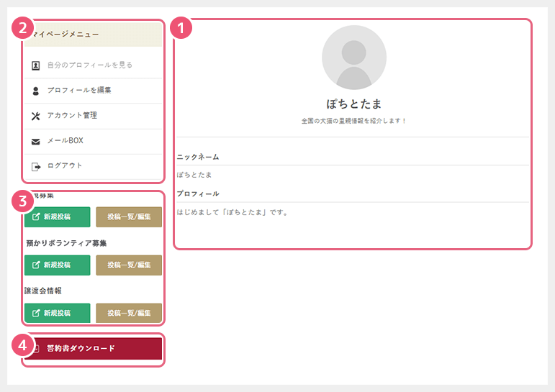Click the tagline 全国の犬猫の里親情報を紹介します！
The width and height of the screenshot is (555, 392).
353,121
